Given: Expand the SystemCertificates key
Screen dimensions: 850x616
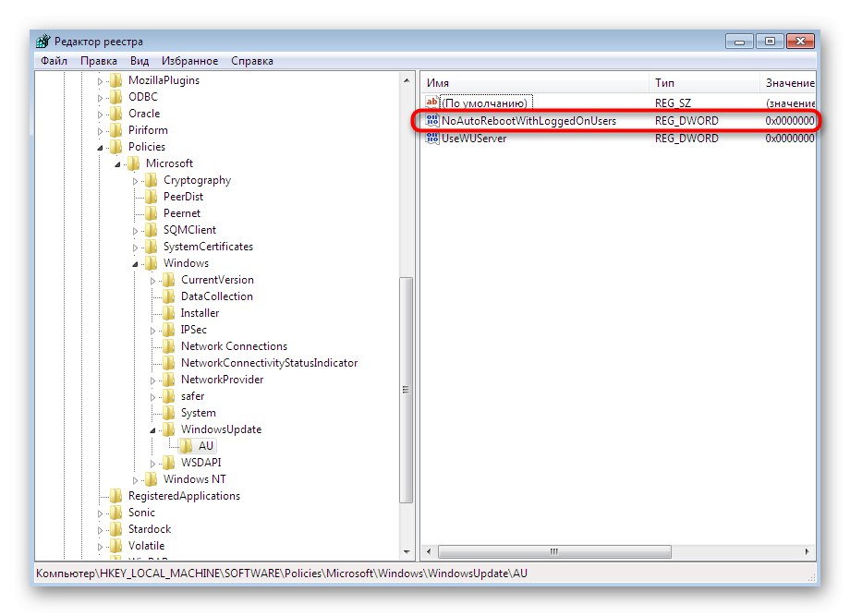Looking at the screenshot, I should coord(136,248).
